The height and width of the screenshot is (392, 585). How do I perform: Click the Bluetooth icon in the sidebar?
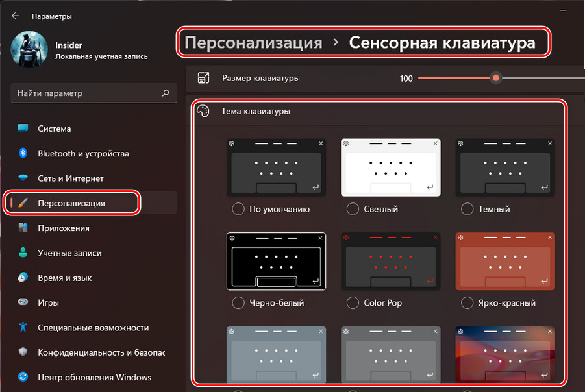(23, 154)
